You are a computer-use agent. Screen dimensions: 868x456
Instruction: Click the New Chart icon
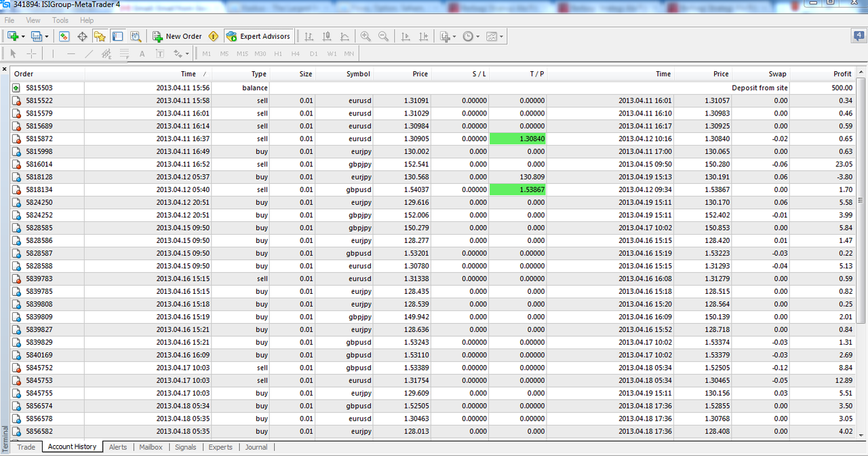pos(13,37)
